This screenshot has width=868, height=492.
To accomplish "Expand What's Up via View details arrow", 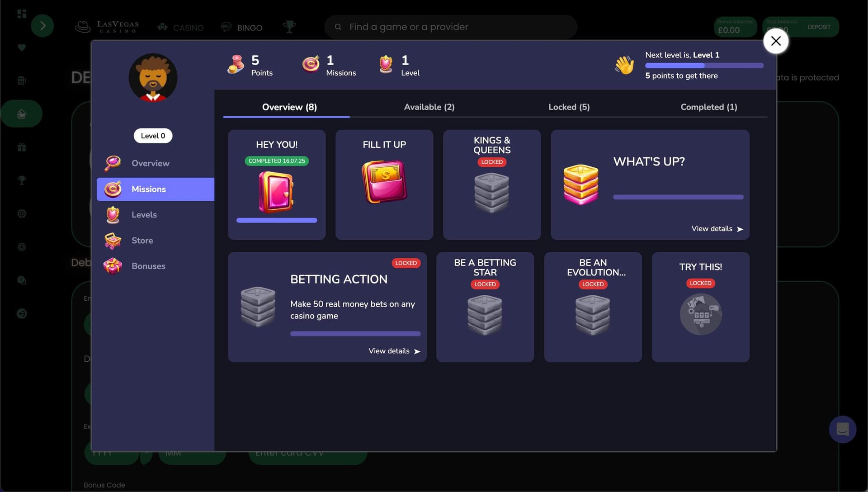I will [740, 229].
